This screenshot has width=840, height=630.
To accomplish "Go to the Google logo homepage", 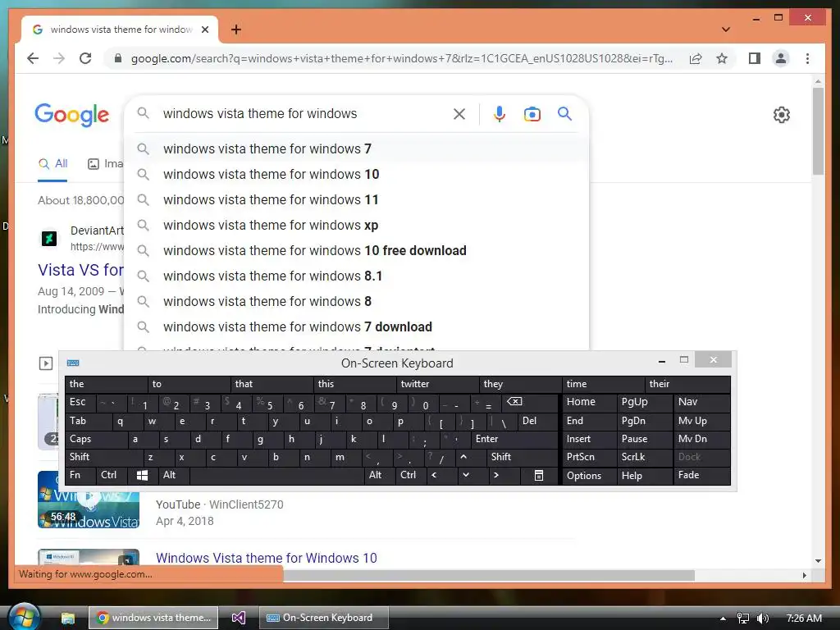I will (72, 115).
